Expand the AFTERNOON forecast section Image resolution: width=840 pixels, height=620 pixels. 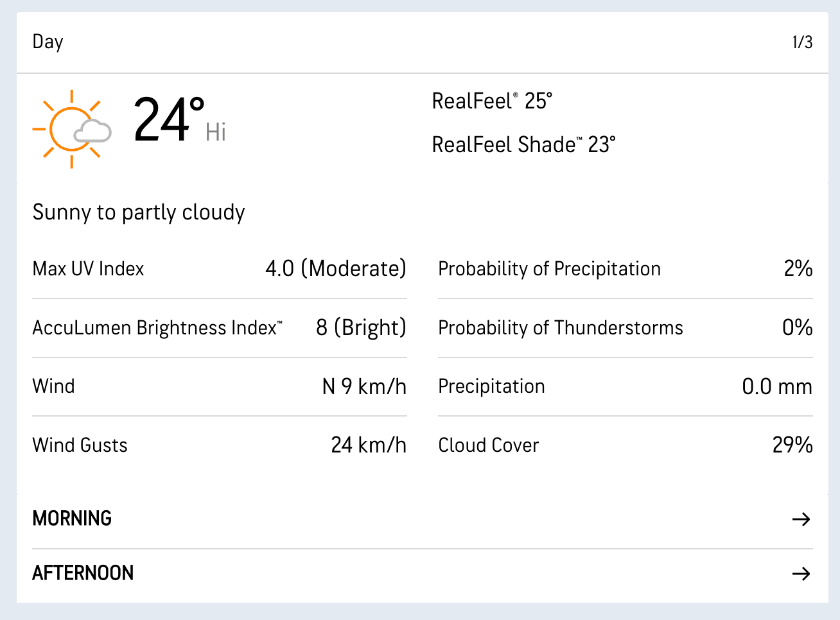tap(83, 573)
